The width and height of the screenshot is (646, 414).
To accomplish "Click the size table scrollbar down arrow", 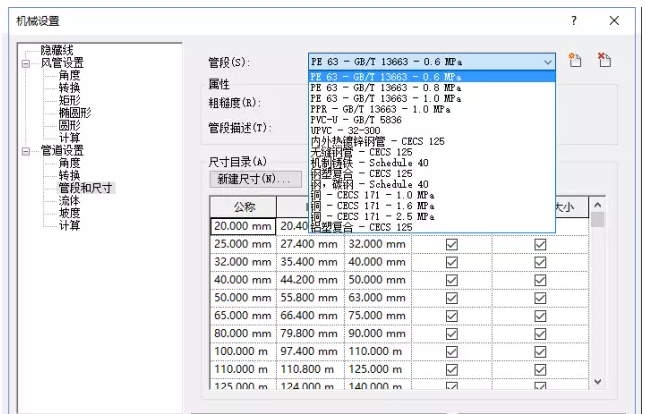I will point(598,381).
